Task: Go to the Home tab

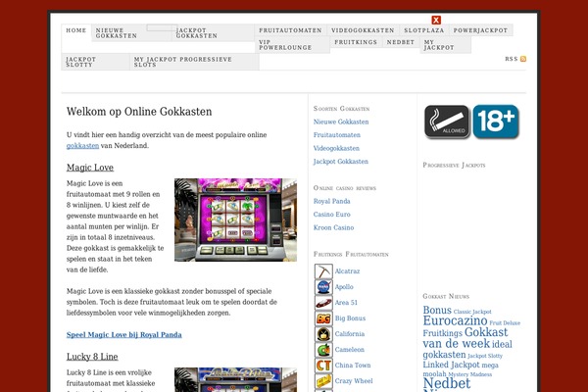Action: click(x=76, y=30)
